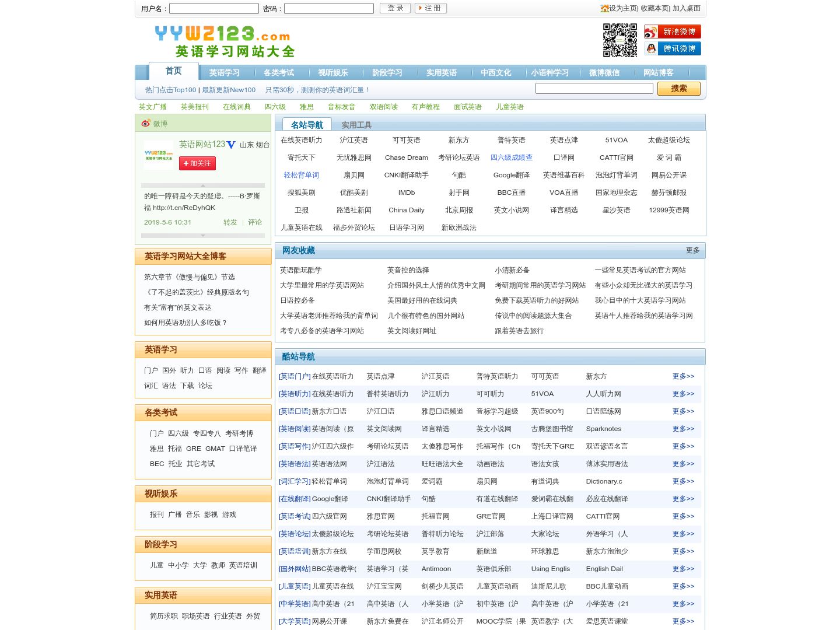
Task: Click the YYW2123.com site logo
Action: coord(225,41)
